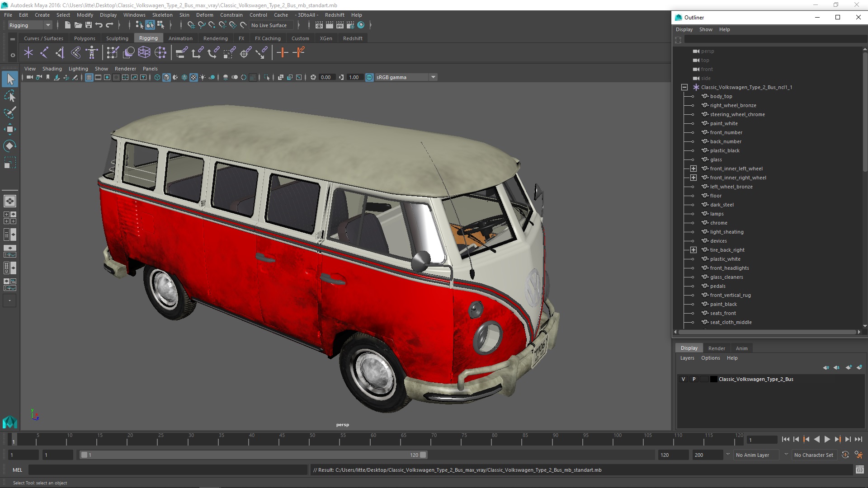The height and width of the screenshot is (488, 868).
Task: Activate the Move tool in toolbox
Action: 10,129
